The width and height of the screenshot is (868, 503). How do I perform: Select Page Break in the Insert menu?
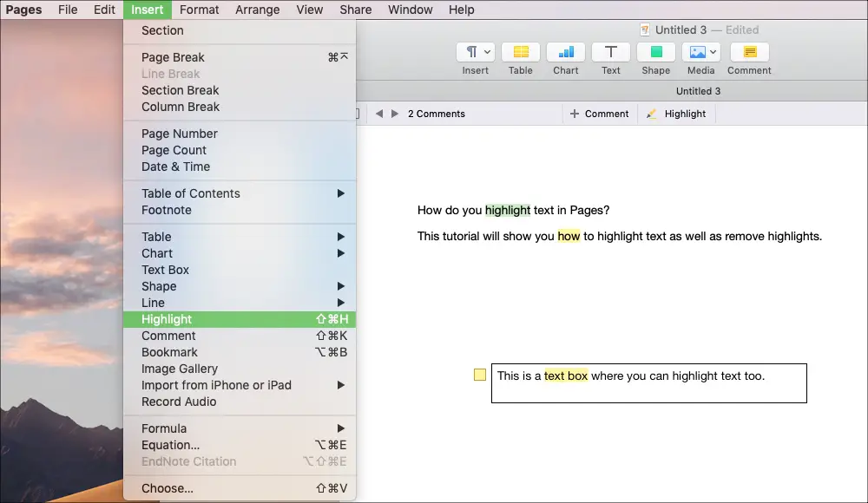coord(174,57)
